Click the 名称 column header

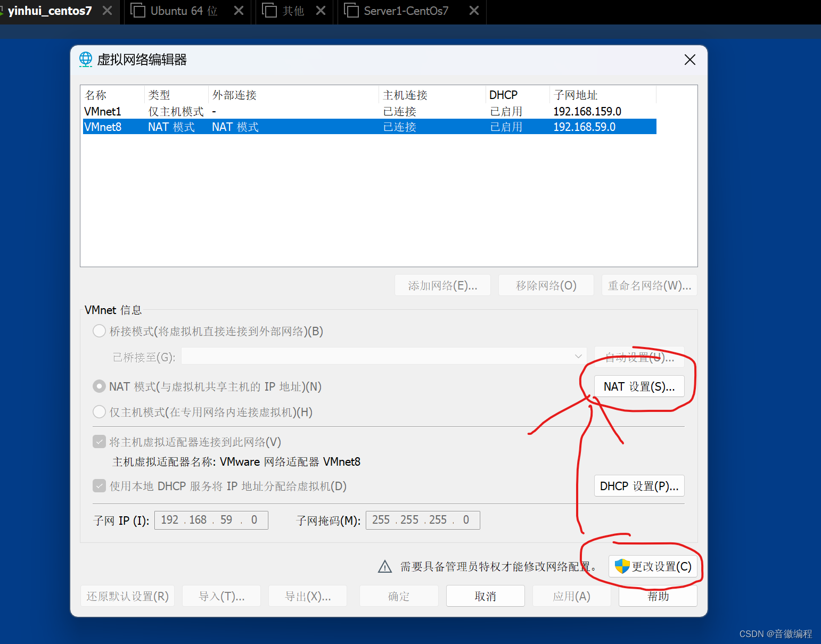[112, 95]
